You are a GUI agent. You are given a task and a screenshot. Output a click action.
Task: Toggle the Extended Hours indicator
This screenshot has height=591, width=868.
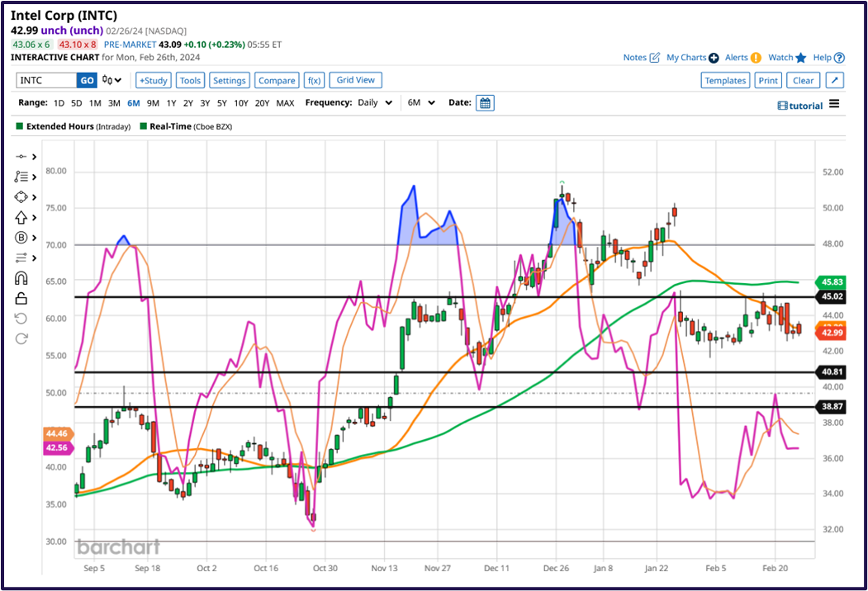click(19, 127)
